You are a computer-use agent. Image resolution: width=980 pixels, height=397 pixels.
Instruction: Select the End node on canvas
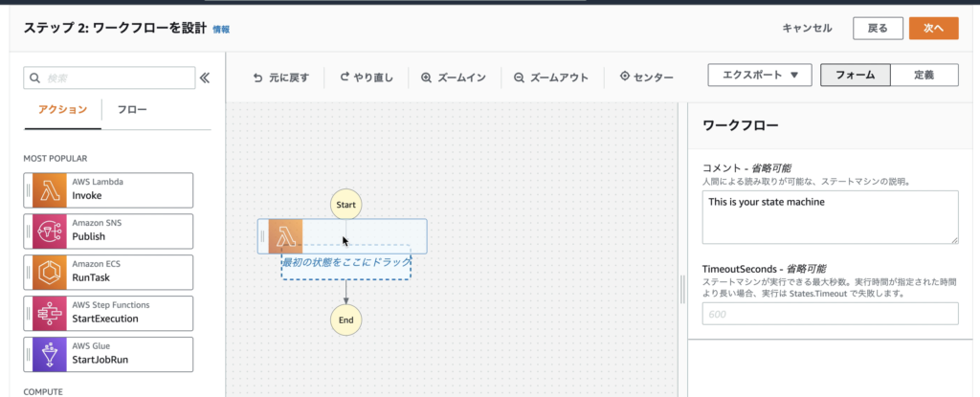345,320
